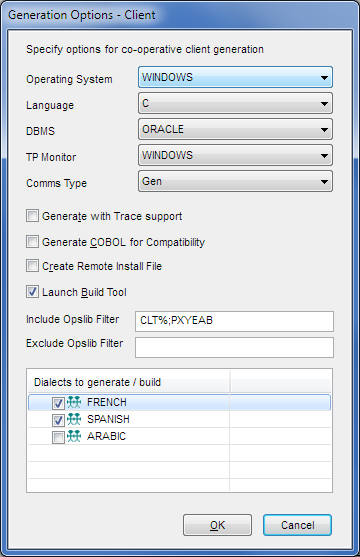Disable the Launch Build Tool option
The width and height of the screenshot is (360, 557).
click(32, 292)
